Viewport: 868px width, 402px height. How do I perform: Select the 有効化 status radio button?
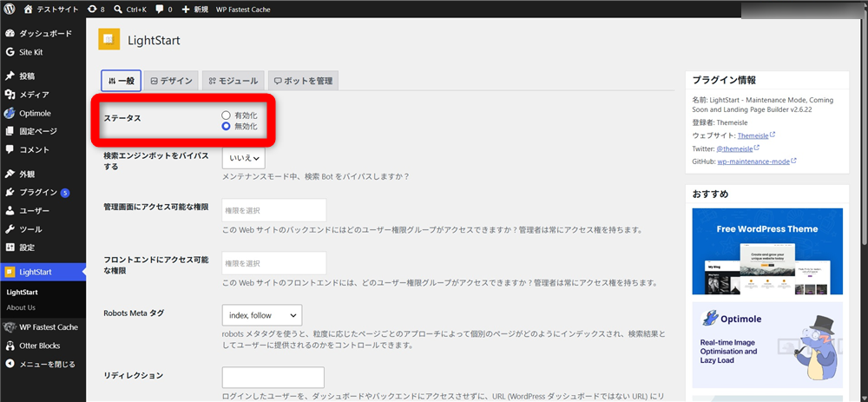[x=226, y=115]
